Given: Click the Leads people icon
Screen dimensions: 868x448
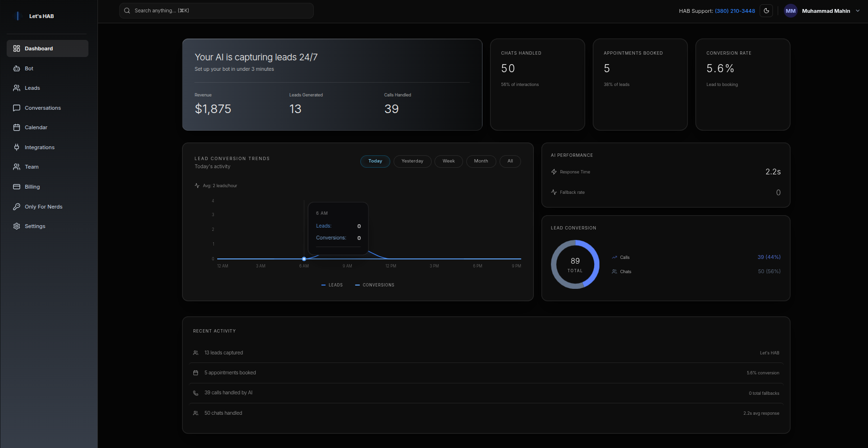Looking at the screenshot, I should click(x=17, y=88).
